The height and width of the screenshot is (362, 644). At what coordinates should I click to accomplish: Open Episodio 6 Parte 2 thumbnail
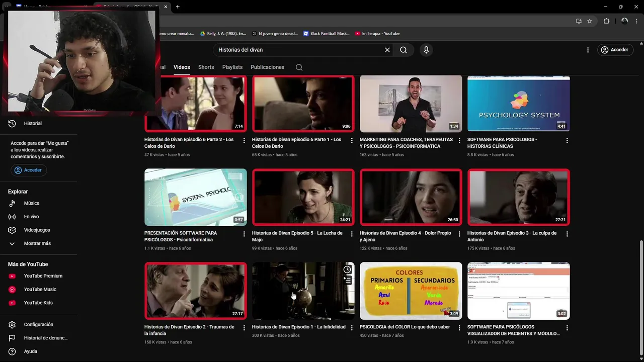pyautogui.click(x=195, y=104)
